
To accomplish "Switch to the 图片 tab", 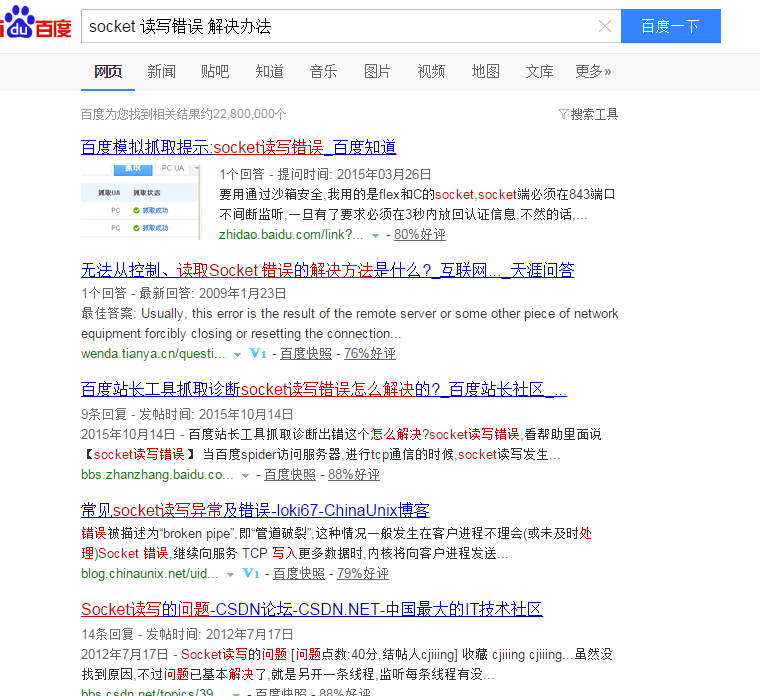I will coord(377,72).
